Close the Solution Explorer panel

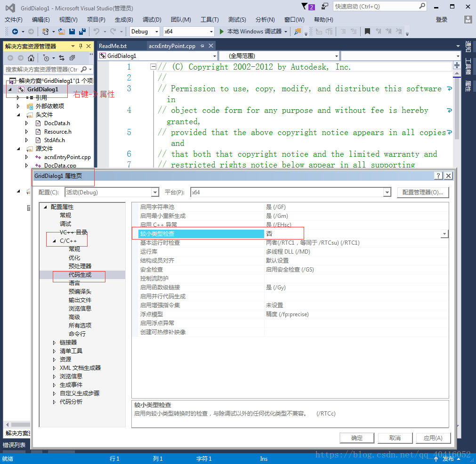89,46
